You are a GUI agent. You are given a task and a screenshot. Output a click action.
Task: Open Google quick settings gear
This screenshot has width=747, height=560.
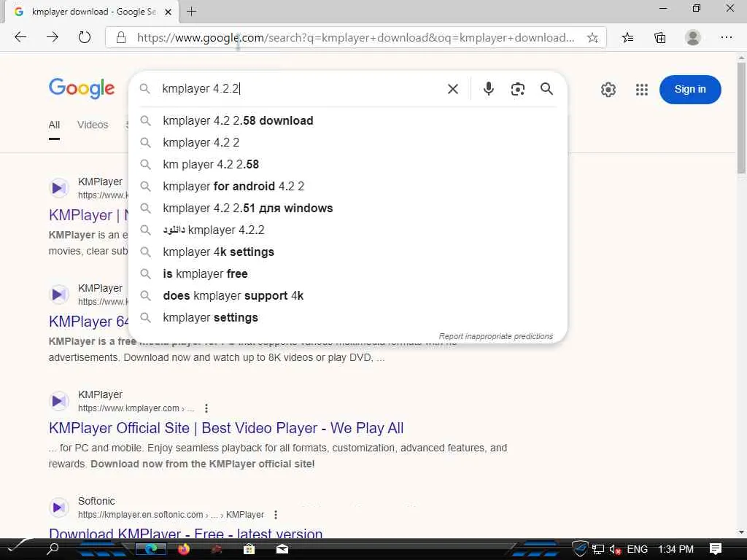[608, 90]
